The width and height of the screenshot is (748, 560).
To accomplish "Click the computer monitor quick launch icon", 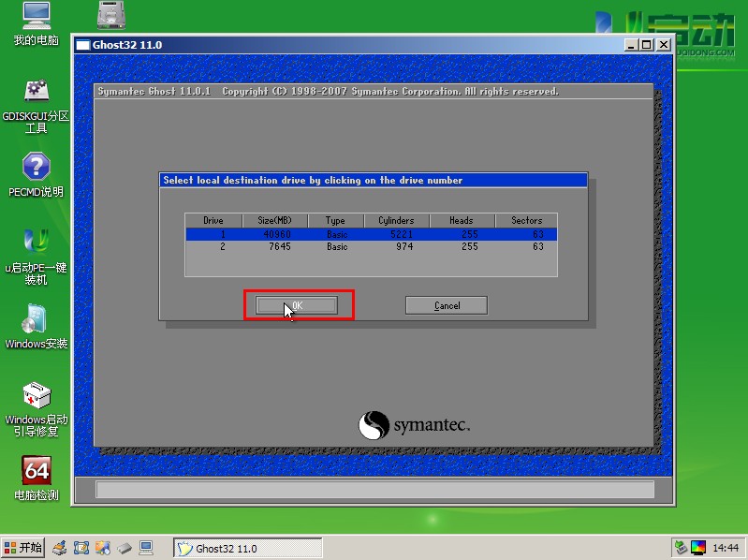I will (x=146, y=548).
